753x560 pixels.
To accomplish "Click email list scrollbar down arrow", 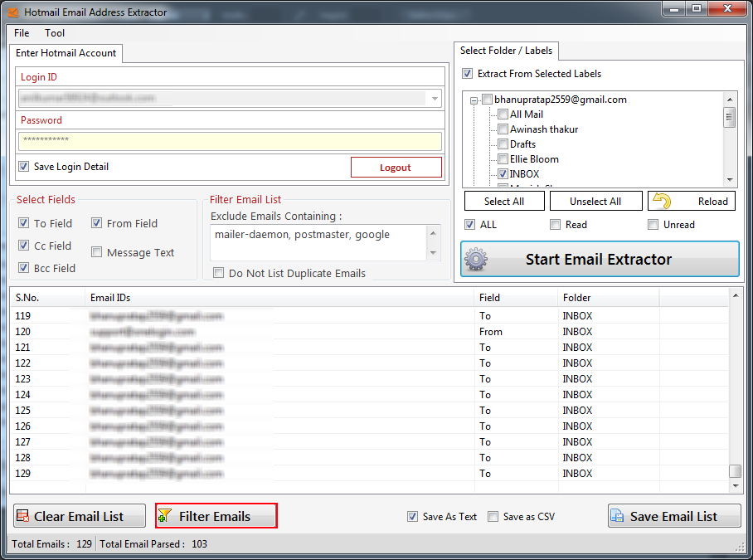I will tap(736, 486).
